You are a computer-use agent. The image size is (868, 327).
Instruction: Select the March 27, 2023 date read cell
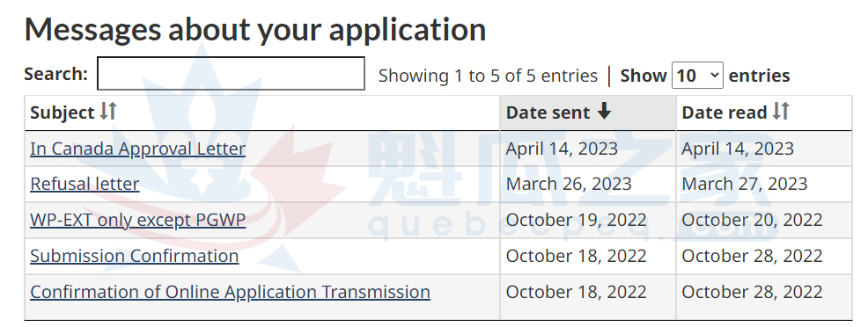pos(764,184)
